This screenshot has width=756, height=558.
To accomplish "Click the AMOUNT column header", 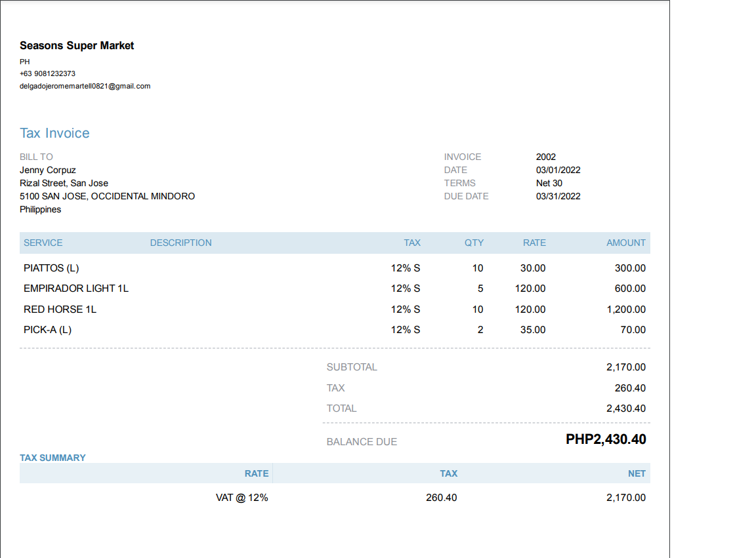I will click(625, 243).
